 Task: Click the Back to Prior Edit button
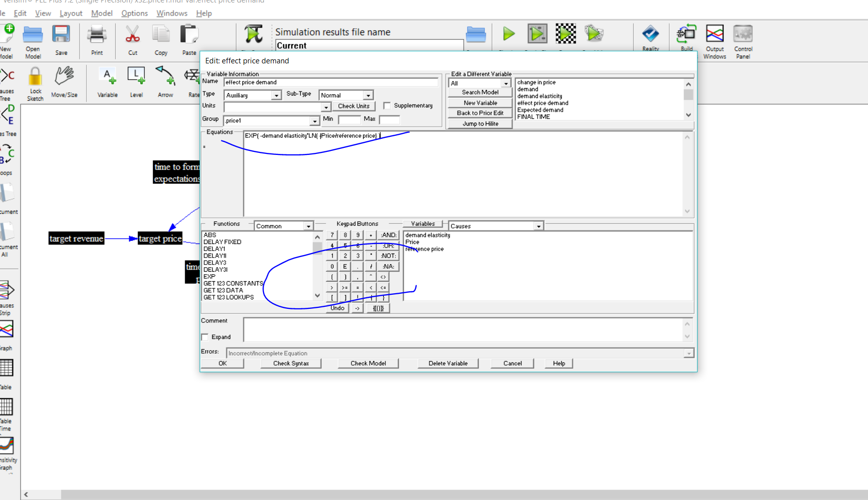pyautogui.click(x=480, y=113)
